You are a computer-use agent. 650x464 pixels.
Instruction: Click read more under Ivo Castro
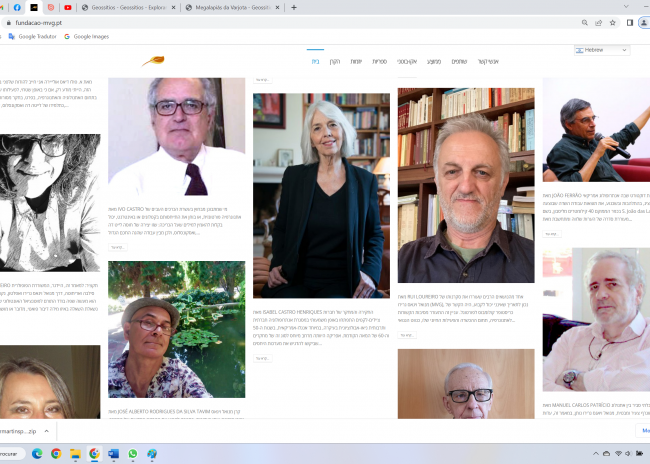tap(118, 248)
